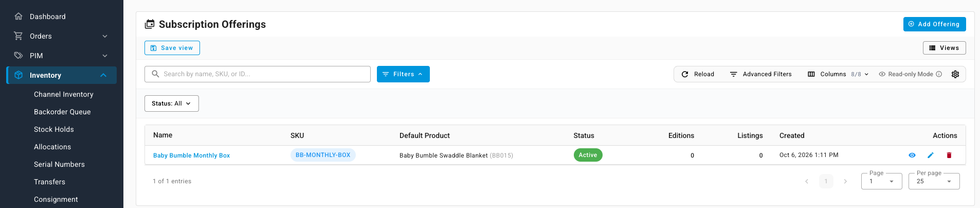Screen dimensions: 980x208
Task: Go to the previous page arrow
Action: coord(807,181)
